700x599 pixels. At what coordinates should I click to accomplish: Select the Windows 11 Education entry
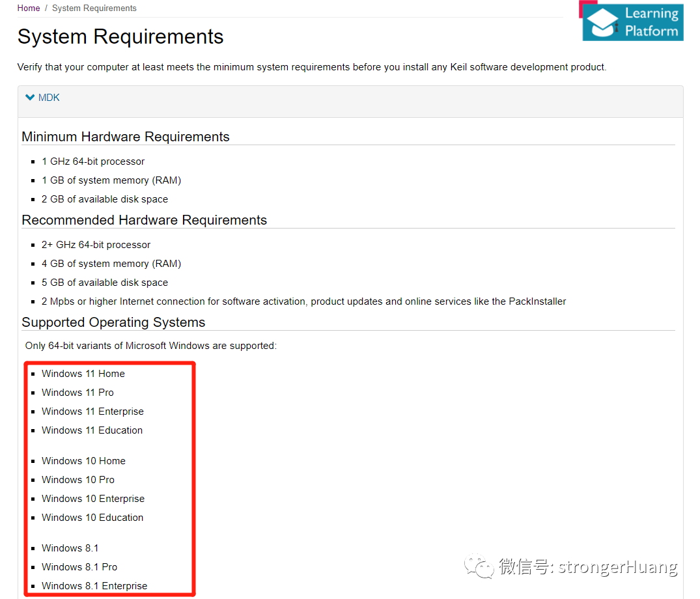92,430
